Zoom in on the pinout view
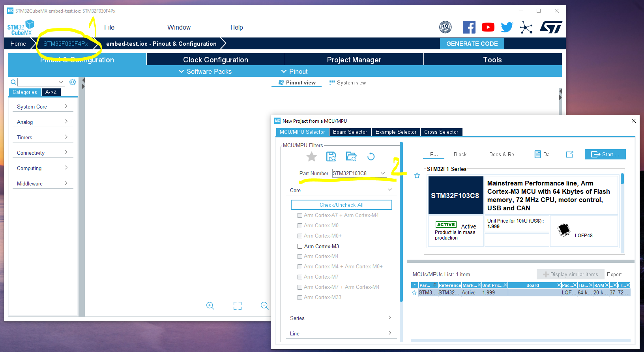644x352 pixels. (x=210, y=306)
